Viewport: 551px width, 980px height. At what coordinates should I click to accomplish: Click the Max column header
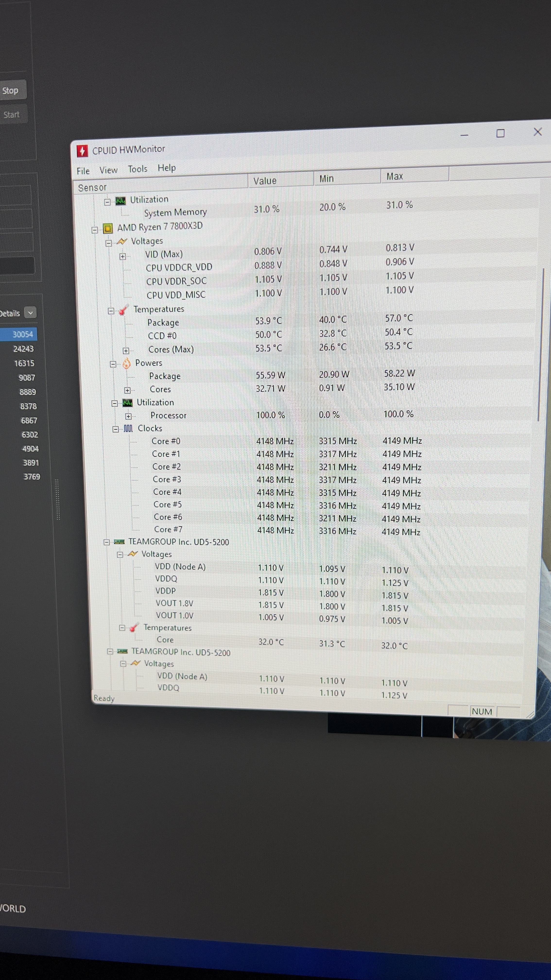pos(415,175)
